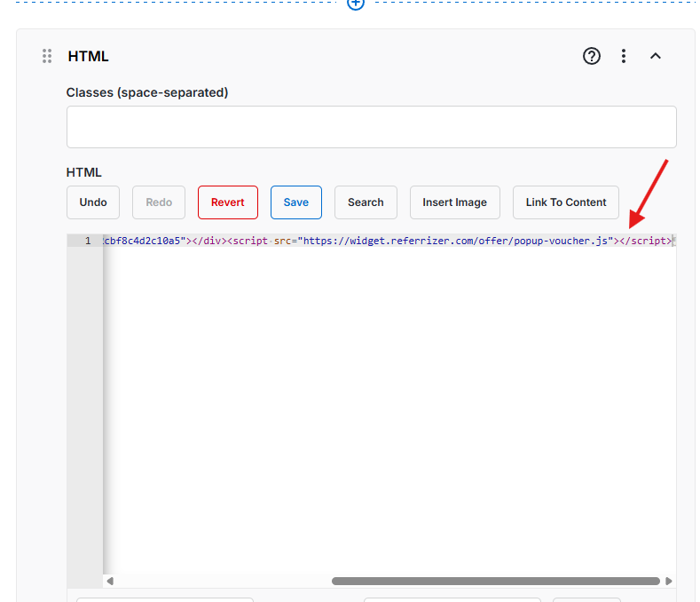
Task: Collapse the HTML block with the chevron
Action: pos(656,56)
